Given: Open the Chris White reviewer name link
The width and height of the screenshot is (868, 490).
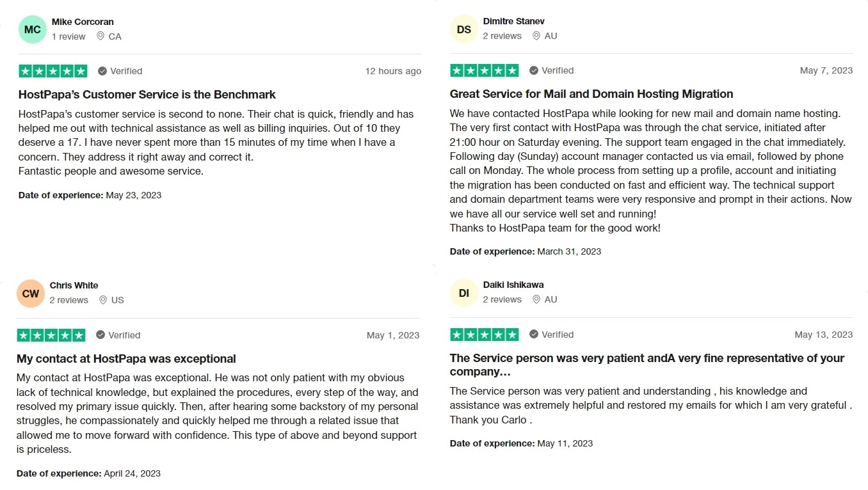Looking at the screenshot, I should click(74, 285).
